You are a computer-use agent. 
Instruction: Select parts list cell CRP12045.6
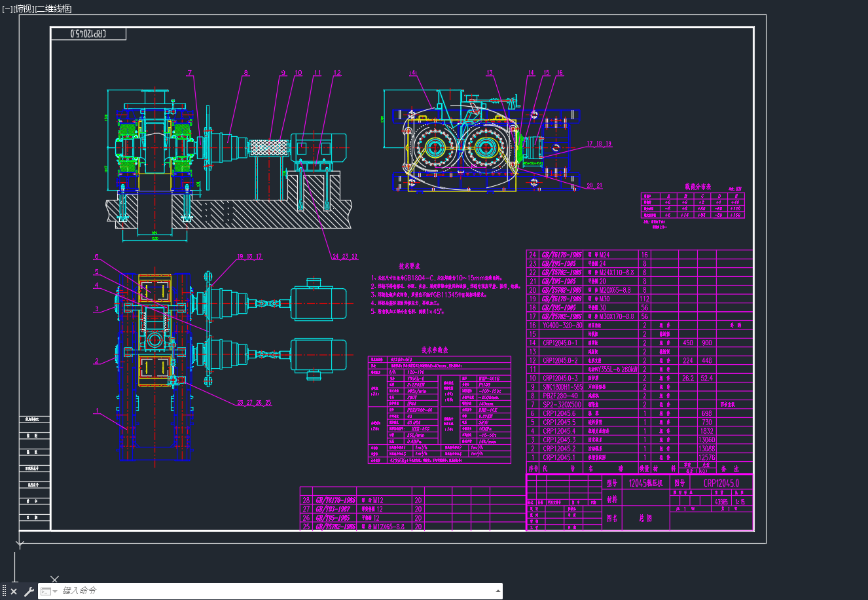(x=559, y=413)
